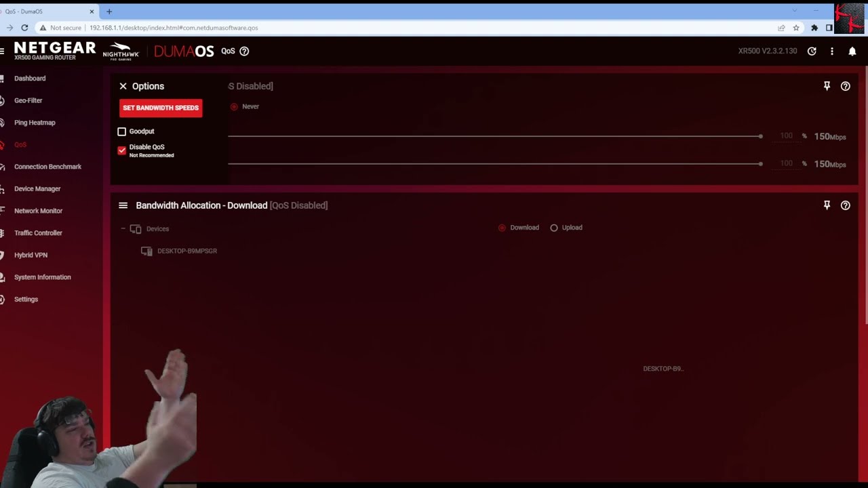Open Connection Benchmark page
This screenshot has height=488, width=868.
coord(47,167)
